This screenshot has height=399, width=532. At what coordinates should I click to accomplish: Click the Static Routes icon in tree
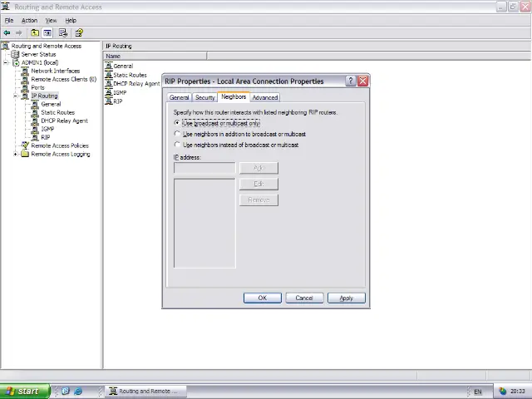click(x=35, y=113)
